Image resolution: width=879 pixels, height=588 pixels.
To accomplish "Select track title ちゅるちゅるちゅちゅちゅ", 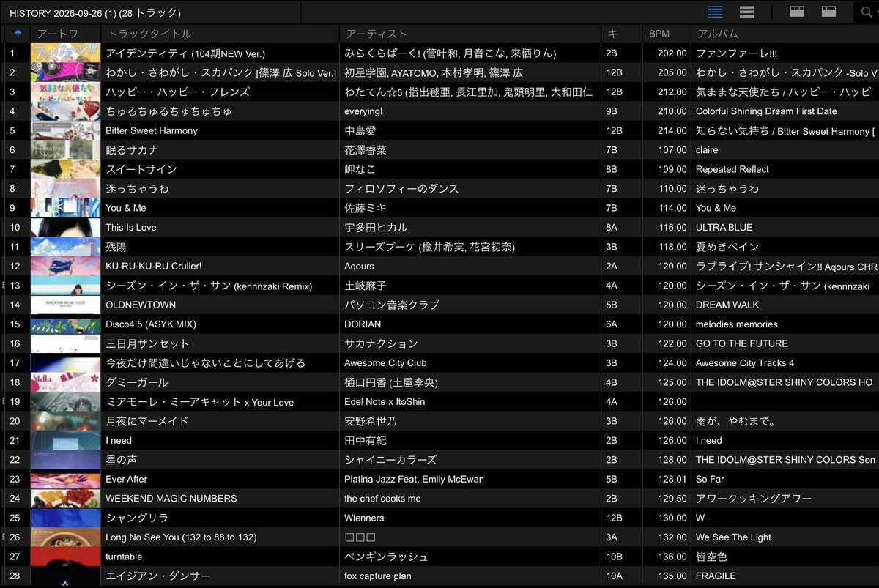I will click(x=168, y=111).
